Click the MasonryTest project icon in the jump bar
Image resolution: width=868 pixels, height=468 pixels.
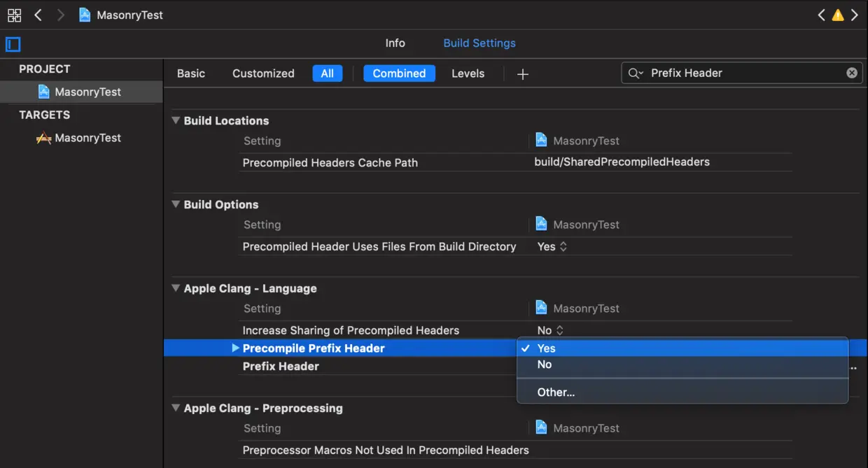click(85, 15)
